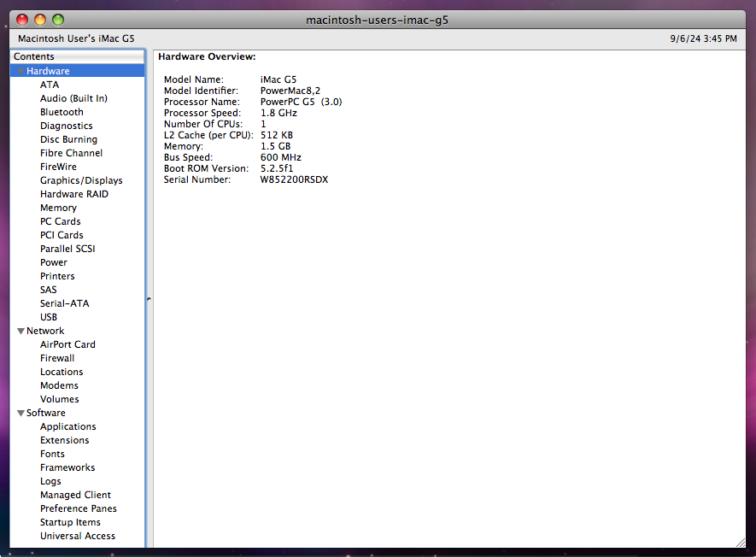
Task: Select Startup Items entry
Action: 70,522
